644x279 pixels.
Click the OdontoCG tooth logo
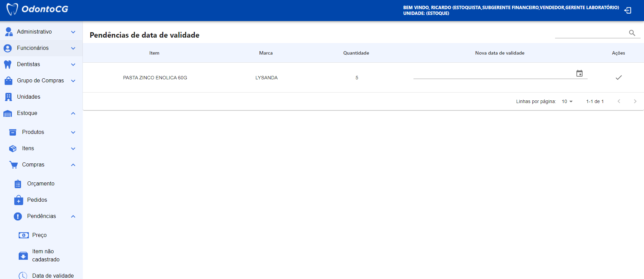(x=12, y=9)
